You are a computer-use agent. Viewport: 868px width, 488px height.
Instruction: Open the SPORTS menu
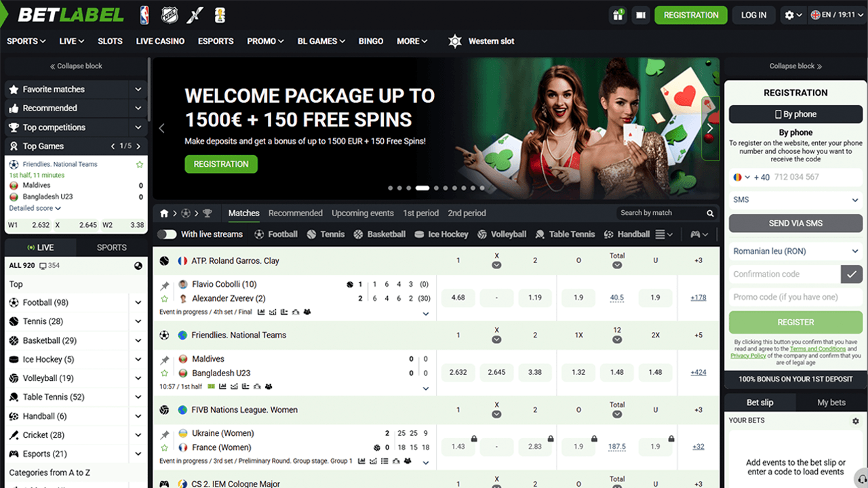26,41
